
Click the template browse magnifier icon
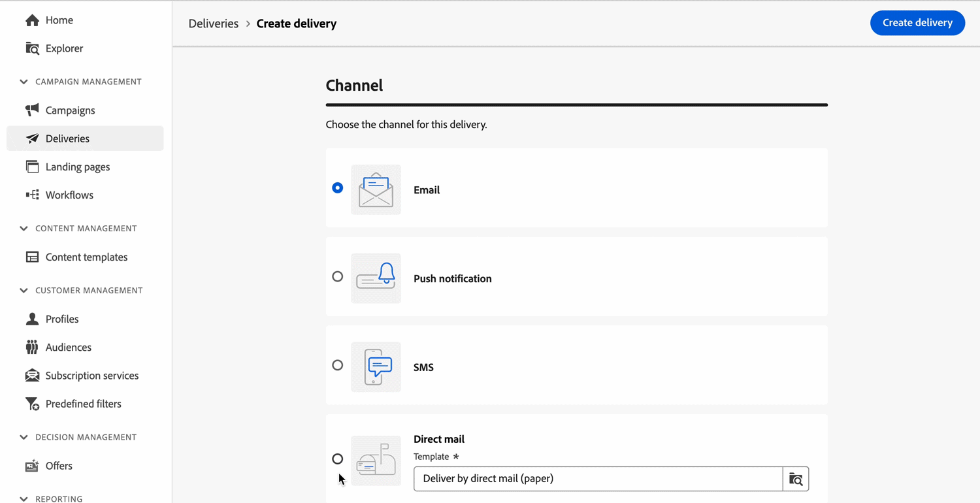click(x=796, y=479)
